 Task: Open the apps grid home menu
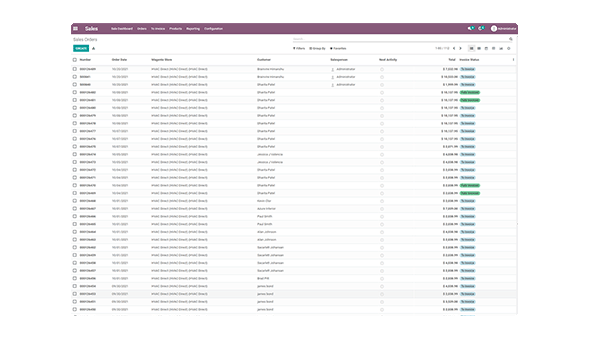[75, 29]
